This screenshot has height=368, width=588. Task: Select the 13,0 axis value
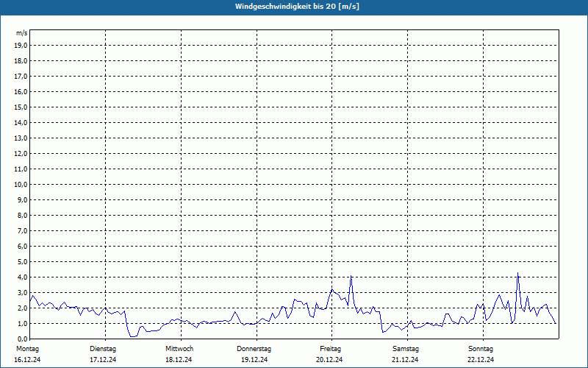point(21,138)
